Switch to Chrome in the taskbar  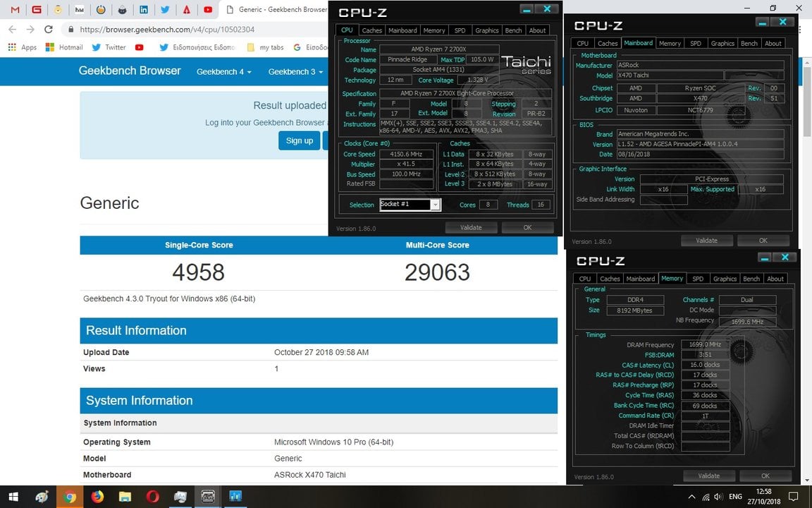coord(69,497)
